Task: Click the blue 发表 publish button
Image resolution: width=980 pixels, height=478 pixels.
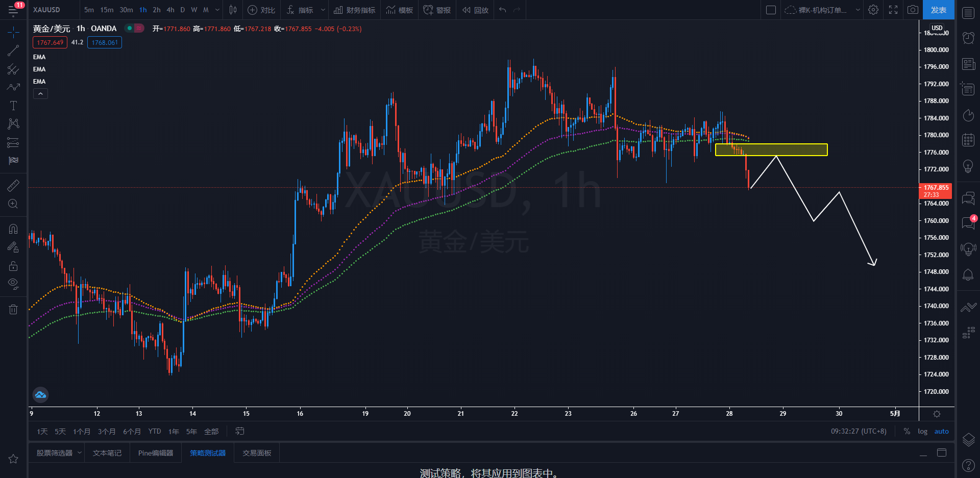Action: (938, 10)
